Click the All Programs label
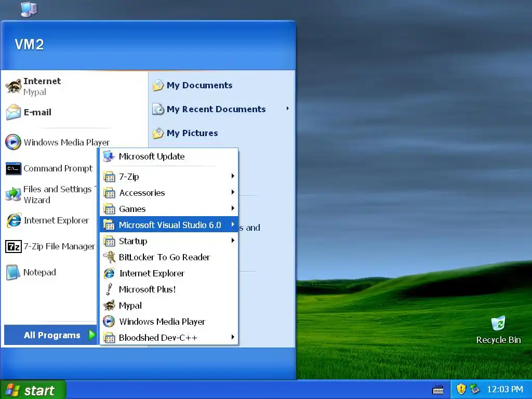 pyautogui.click(x=52, y=335)
